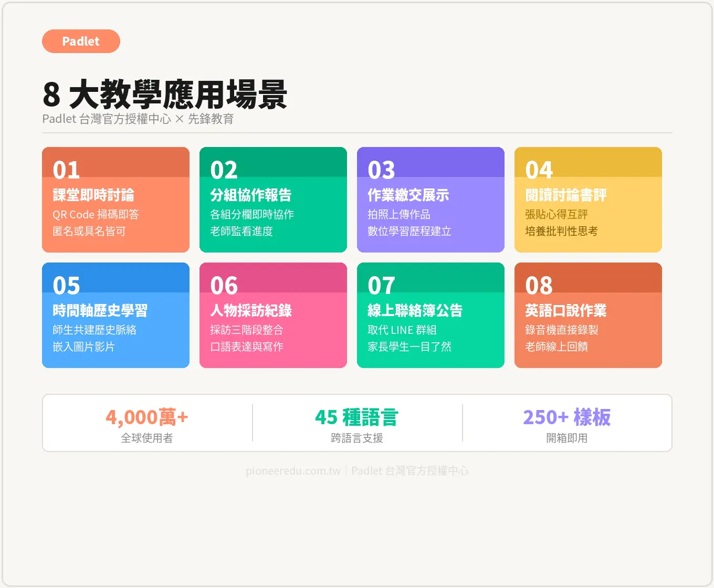Viewport: 714px width, 588px height.
Task: Click text 老師線上回饋
Action: point(556,347)
